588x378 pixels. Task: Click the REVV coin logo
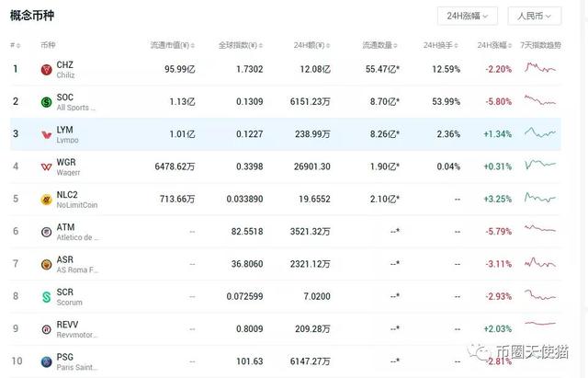46,329
